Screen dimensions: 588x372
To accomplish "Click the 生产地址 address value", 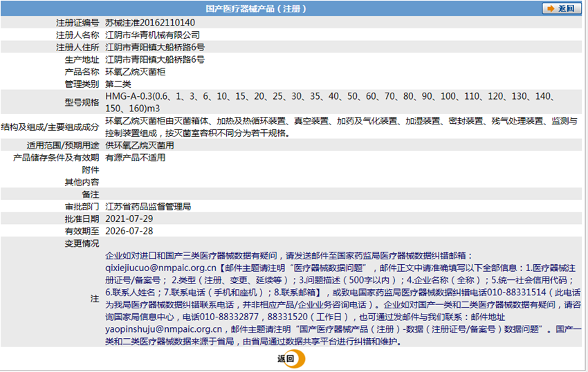I will (155, 59).
